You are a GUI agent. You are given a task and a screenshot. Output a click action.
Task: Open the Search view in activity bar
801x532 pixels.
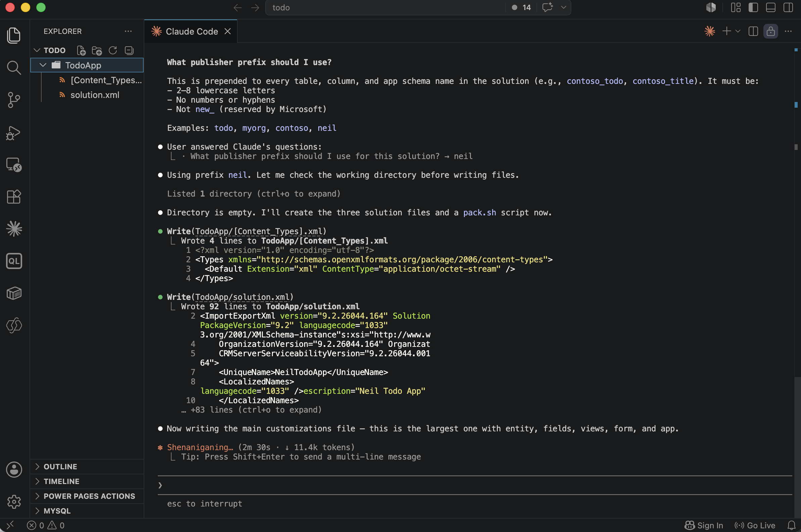(14, 67)
